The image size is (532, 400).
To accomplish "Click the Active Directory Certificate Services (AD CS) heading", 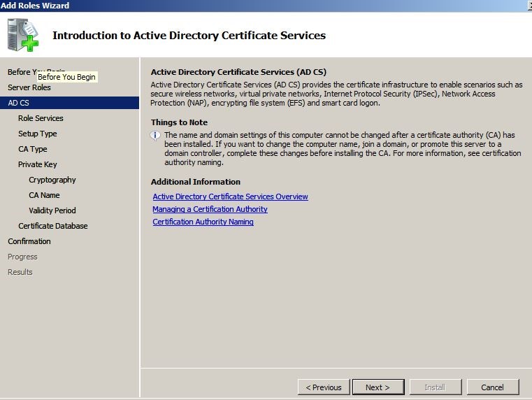I will pyautogui.click(x=238, y=72).
